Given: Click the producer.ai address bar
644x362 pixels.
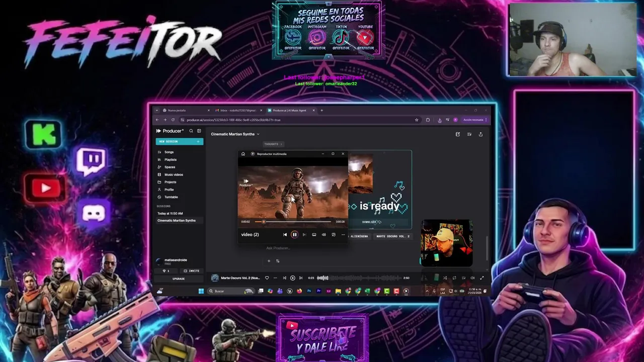Looking at the screenshot, I should pos(299,120).
